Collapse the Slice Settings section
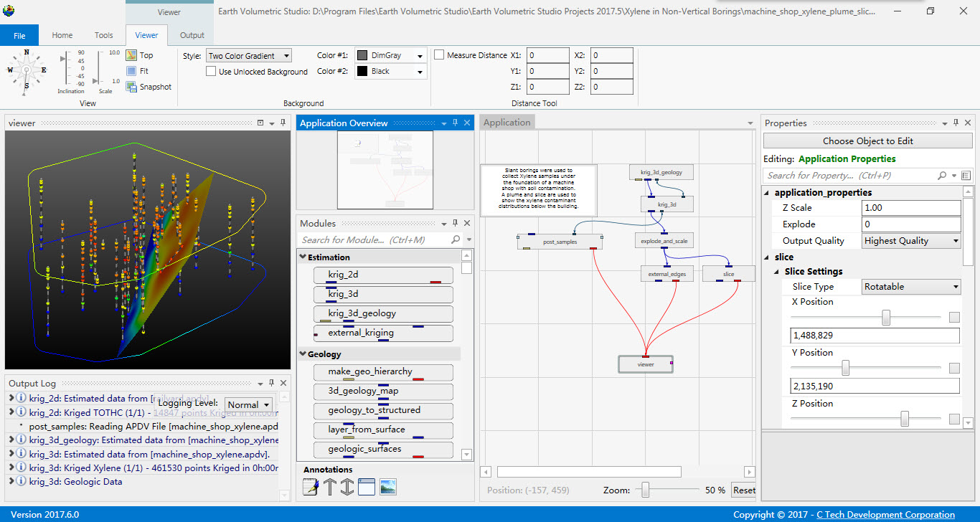This screenshot has height=522, width=980. (x=778, y=272)
